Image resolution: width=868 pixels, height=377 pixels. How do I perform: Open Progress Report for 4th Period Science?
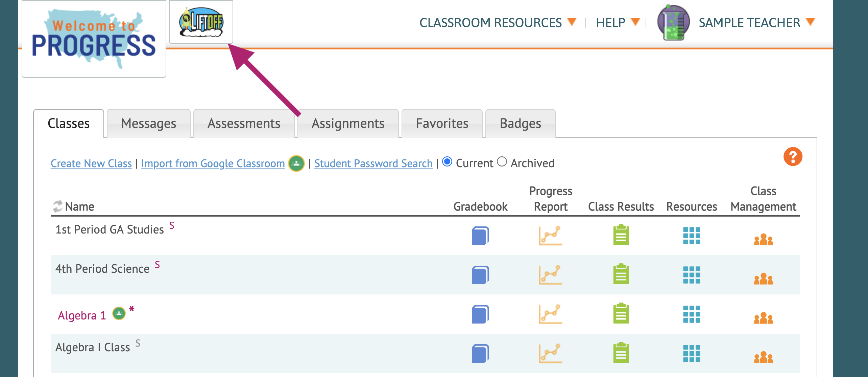[550, 275]
